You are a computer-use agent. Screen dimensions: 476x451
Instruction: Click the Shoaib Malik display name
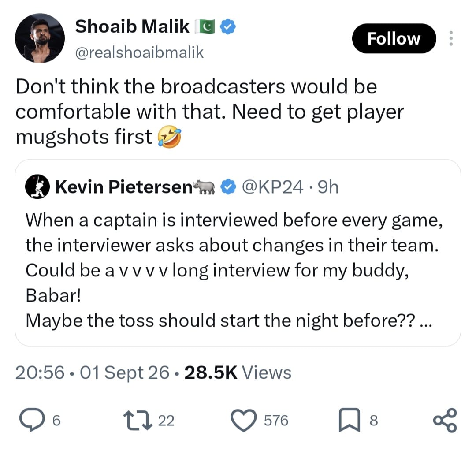(x=132, y=26)
